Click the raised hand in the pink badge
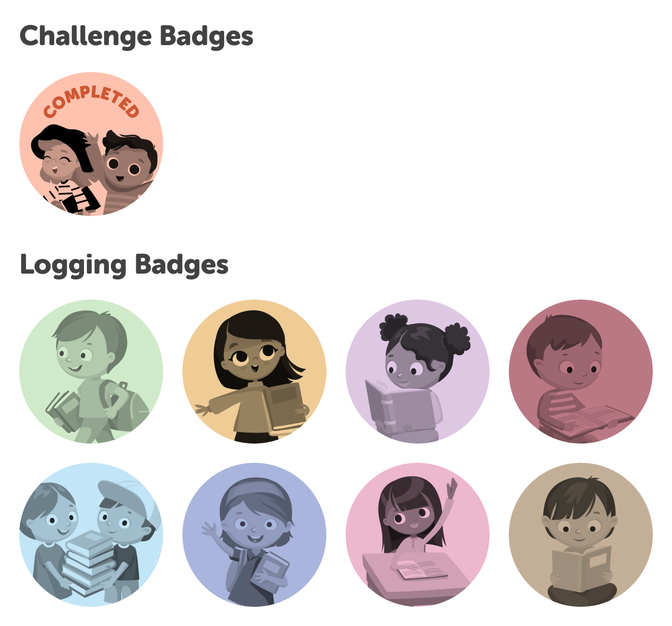672x626 pixels. (x=452, y=490)
